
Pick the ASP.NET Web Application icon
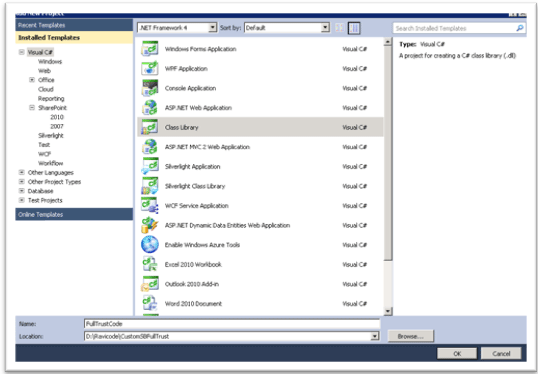[x=150, y=107]
